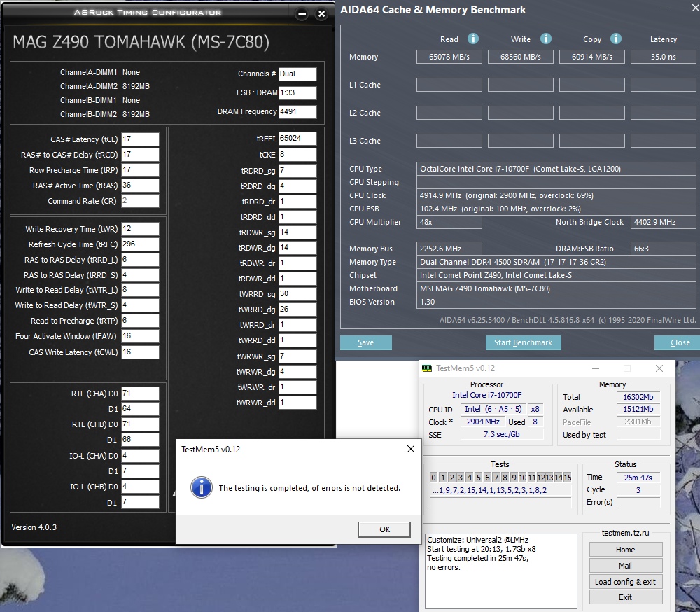Click Total memory value 16302Mb
Screen dimensions: 700x612
point(638,397)
